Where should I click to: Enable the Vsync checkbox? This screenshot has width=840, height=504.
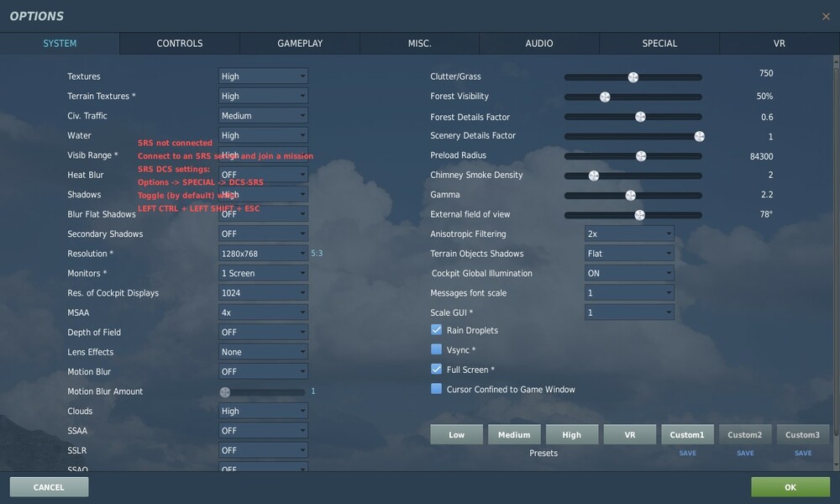pyautogui.click(x=436, y=349)
